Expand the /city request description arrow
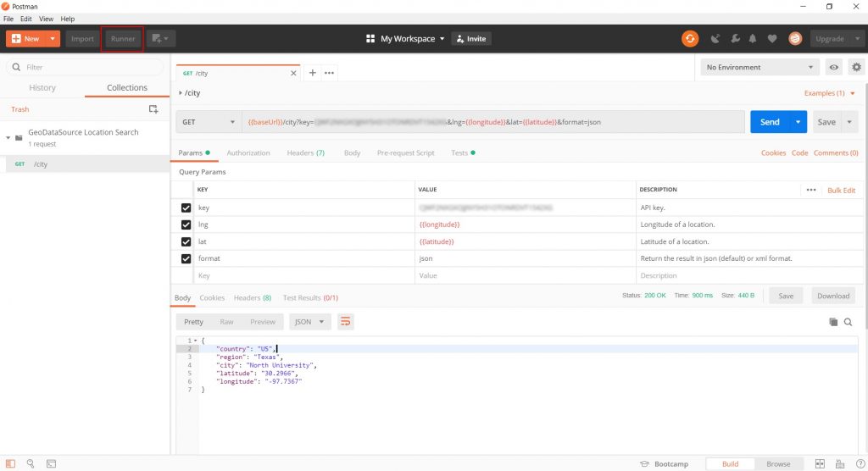Viewport: 868px width, 471px height. [x=181, y=93]
